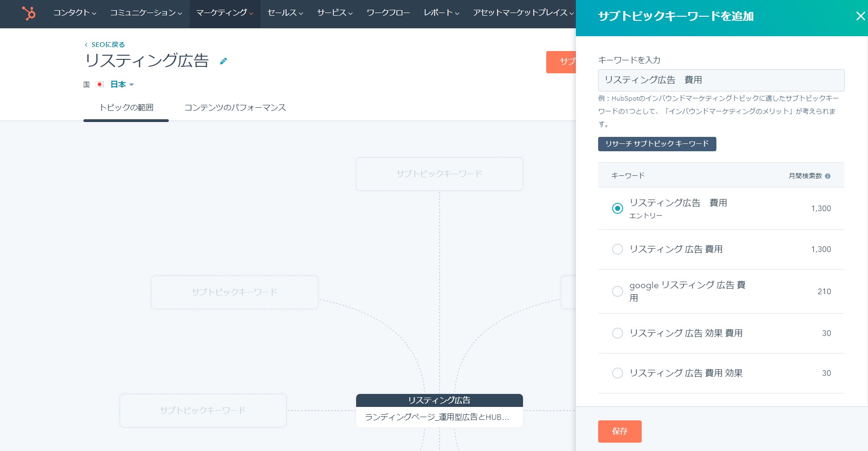Close the subtopic keyword panel
Viewport: 868px width, 451px height.
point(860,16)
